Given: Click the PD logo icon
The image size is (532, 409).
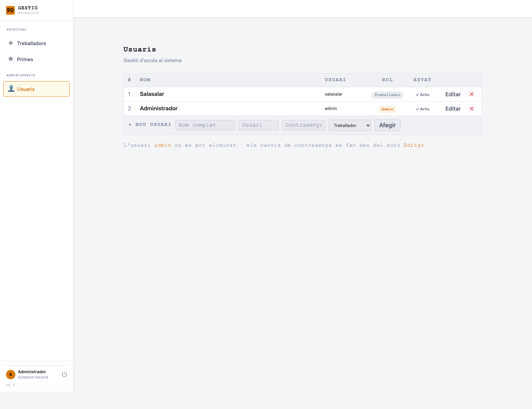Looking at the screenshot, I should tap(10, 10).
